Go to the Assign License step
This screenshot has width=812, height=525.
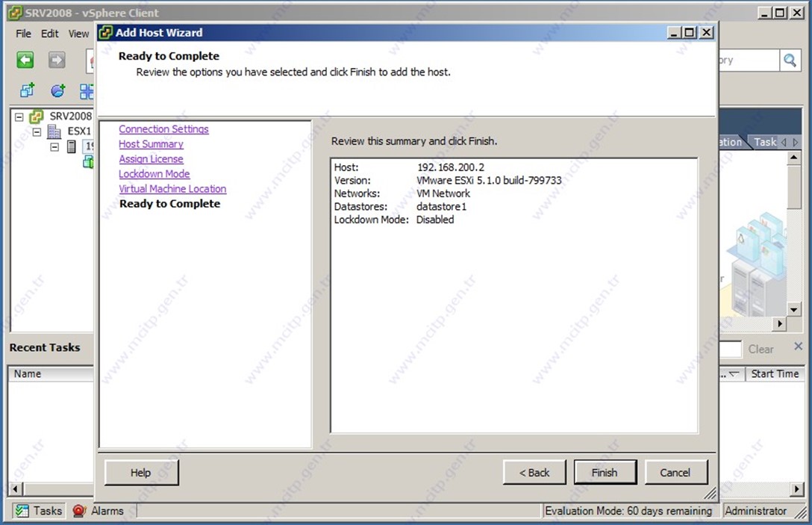pos(152,159)
